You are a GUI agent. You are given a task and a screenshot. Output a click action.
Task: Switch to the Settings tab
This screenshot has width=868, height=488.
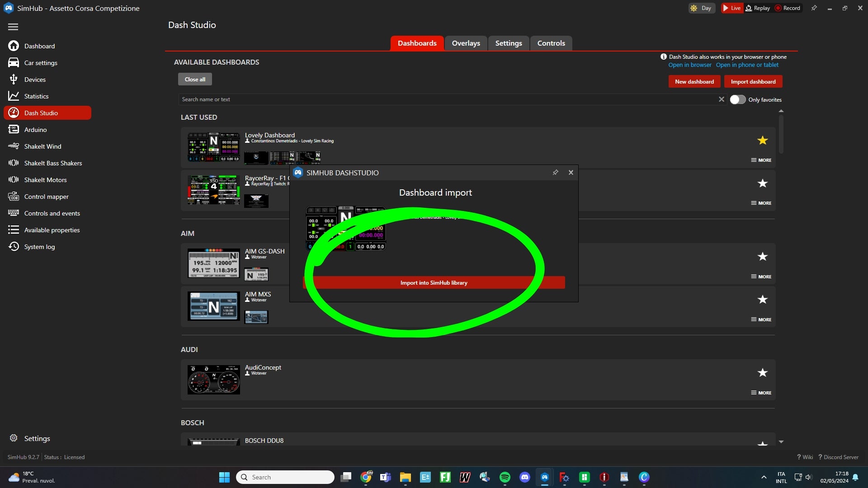pyautogui.click(x=508, y=43)
